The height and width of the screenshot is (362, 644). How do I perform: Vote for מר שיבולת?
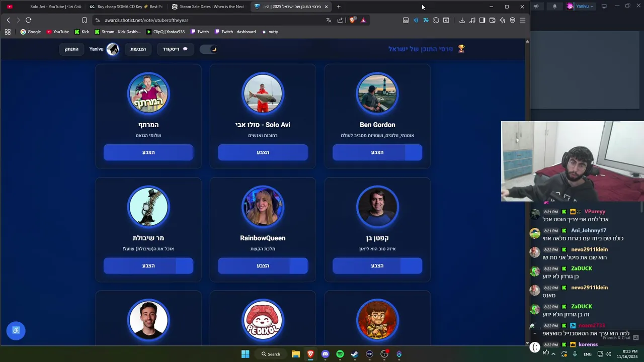(148, 265)
